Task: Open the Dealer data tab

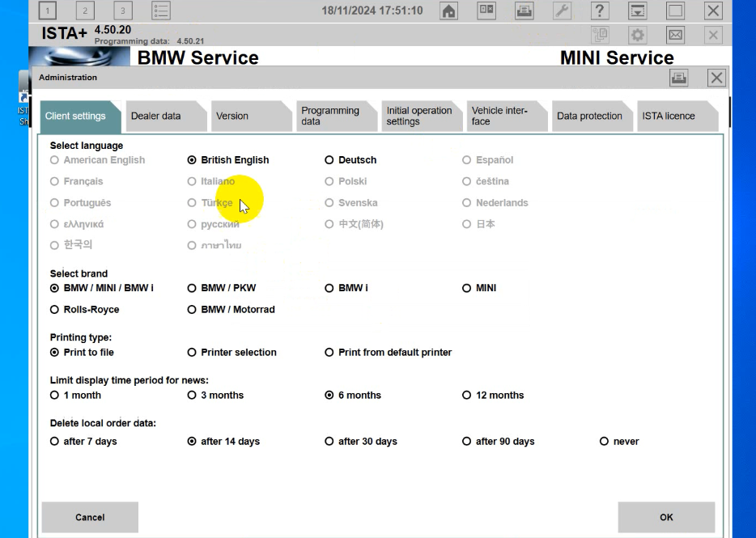Action: pyautogui.click(x=166, y=116)
